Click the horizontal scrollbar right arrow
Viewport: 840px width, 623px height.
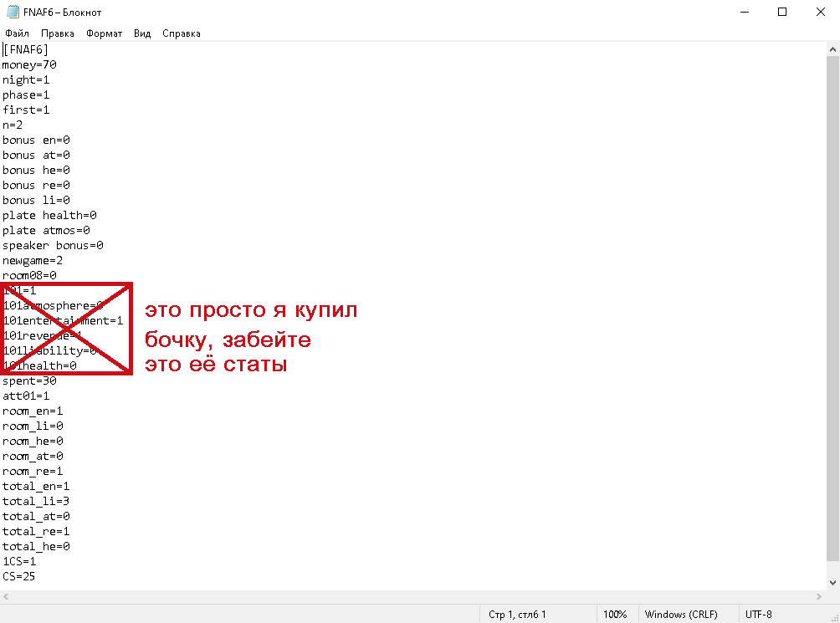click(818, 597)
